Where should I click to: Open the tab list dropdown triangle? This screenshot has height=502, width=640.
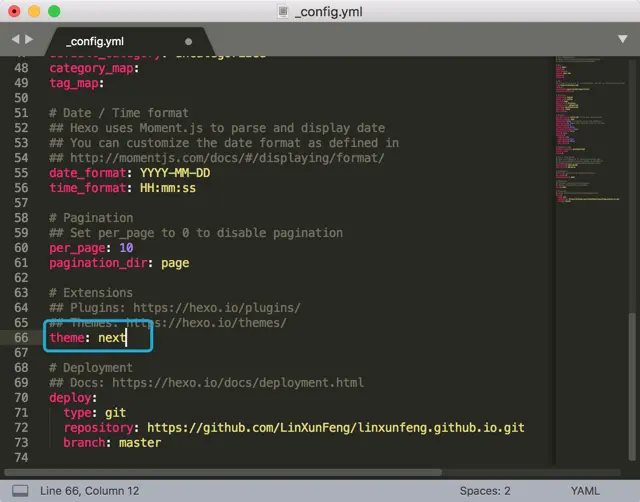coord(622,39)
